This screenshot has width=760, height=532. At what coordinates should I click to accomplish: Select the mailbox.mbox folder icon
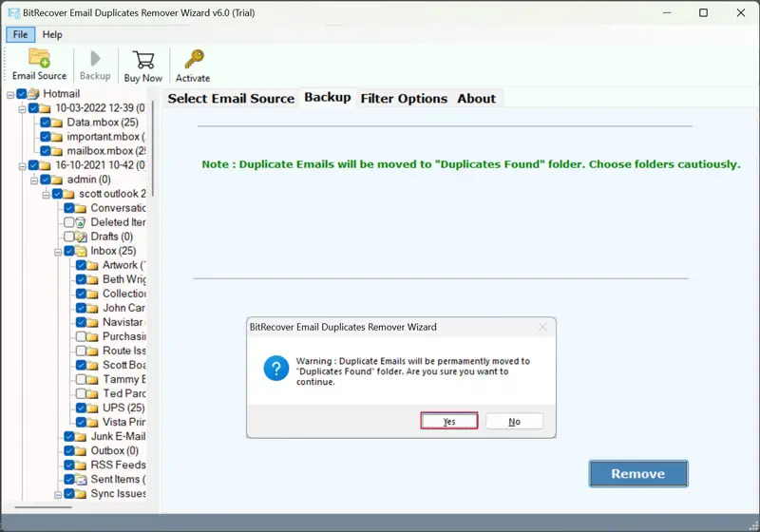coord(57,151)
